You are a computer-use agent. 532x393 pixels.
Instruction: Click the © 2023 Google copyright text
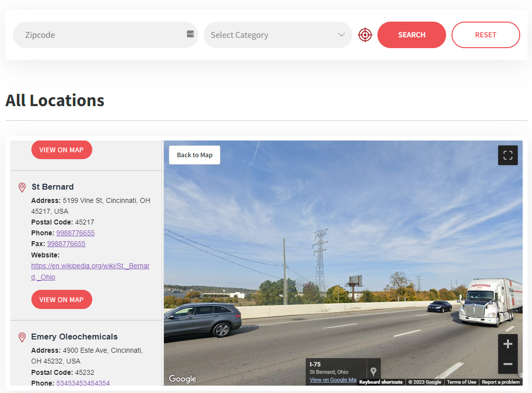pyautogui.click(x=425, y=382)
